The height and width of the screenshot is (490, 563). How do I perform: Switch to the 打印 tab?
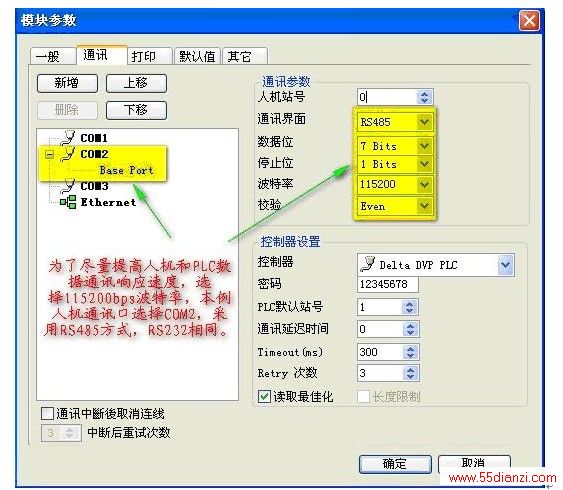149,56
